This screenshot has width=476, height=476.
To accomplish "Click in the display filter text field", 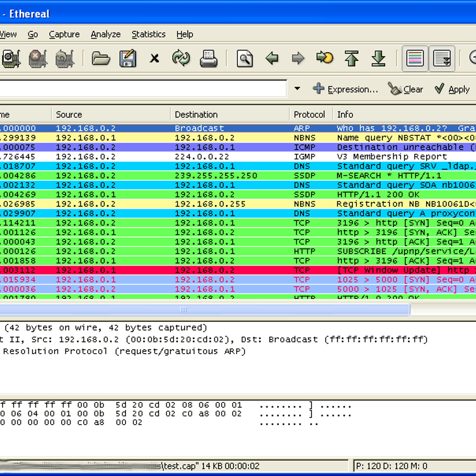I will 143,89.
